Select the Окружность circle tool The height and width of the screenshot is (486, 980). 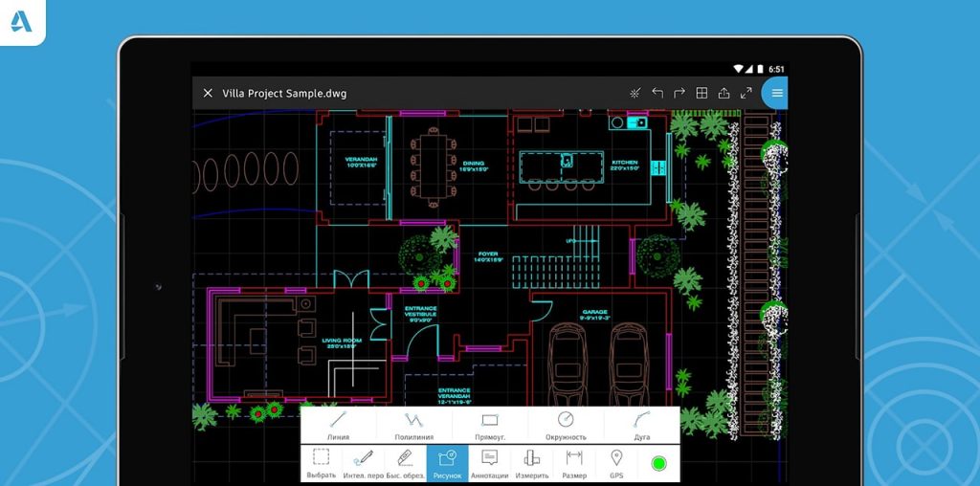[566, 426]
